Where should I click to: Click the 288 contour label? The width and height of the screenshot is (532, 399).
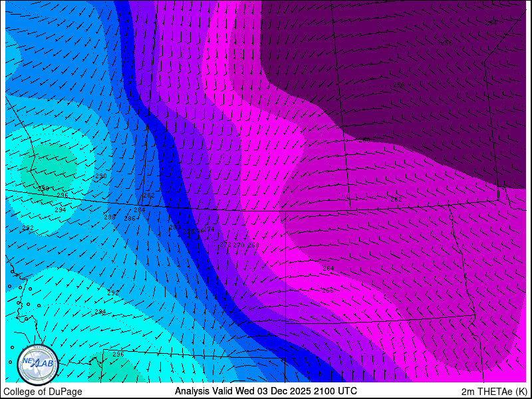110,217
